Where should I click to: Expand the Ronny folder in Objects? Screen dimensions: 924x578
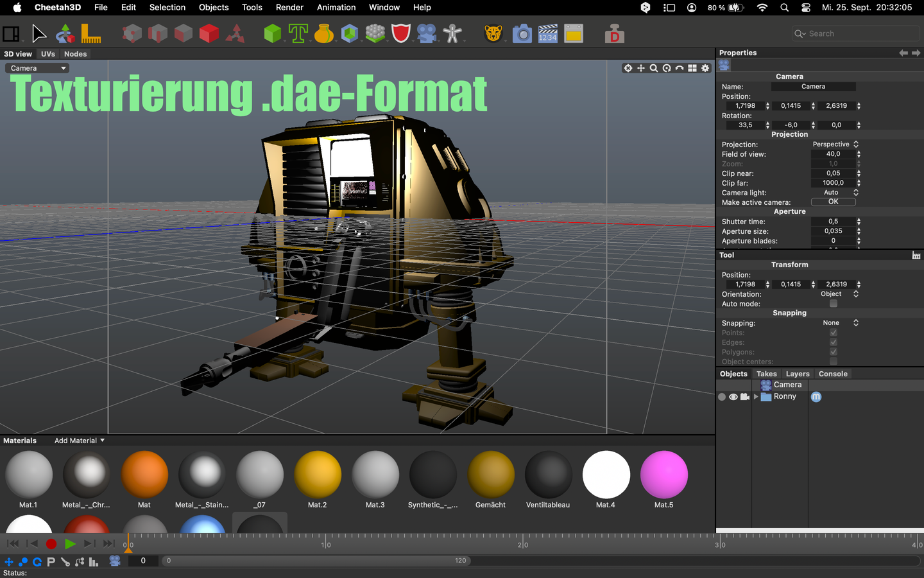[x=756, y=397]
